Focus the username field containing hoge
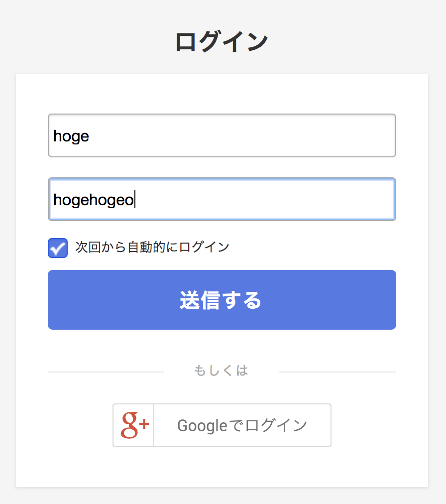Image resolution: width=446 pixels, height=504 pixels. pyautogui.click(x=222, y=135)
